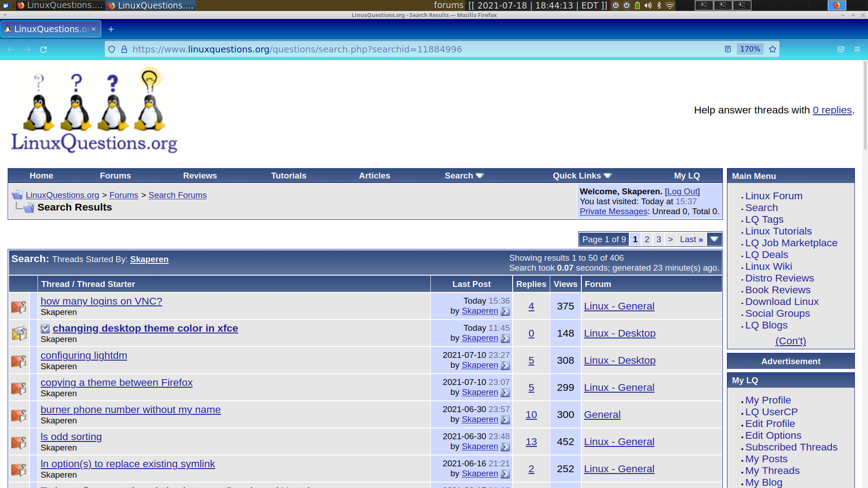The height and width of the screenshot is (488, 868).
Task: Click the Skaperen link in the search header
Action: [149, 259]
